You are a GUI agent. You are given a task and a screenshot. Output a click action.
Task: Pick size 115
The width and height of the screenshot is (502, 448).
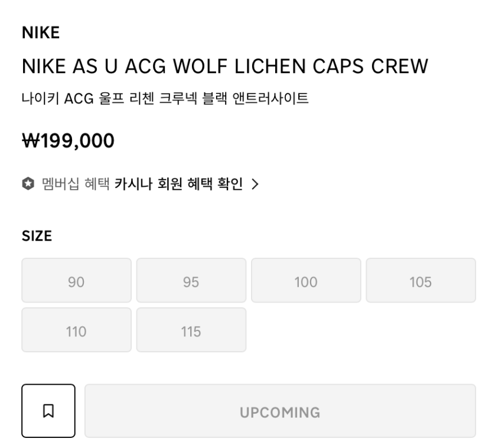tap(191, 330)
